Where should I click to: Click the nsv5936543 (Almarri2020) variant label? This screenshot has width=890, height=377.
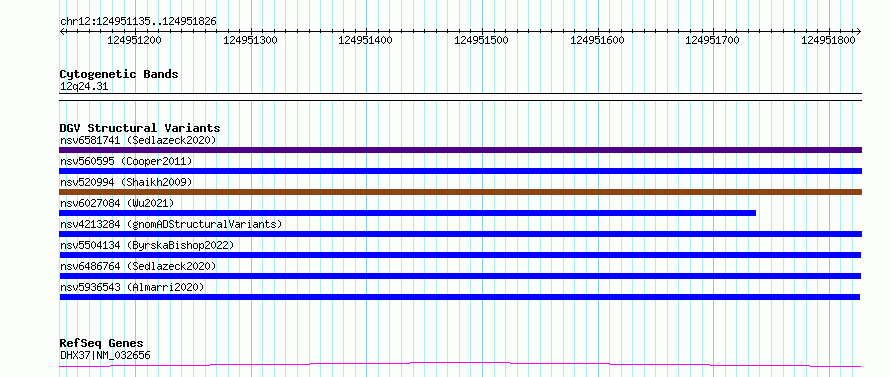[132, 287]
